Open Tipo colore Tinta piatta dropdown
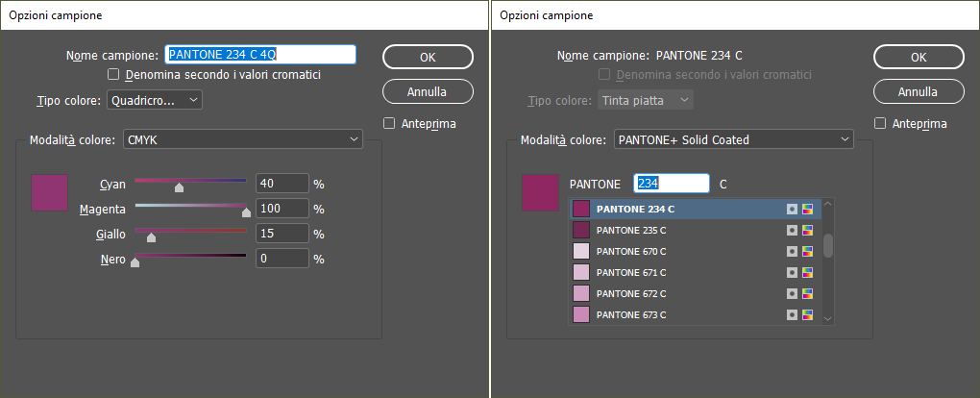The image size is (980, 398). click(x=646, y=100)
